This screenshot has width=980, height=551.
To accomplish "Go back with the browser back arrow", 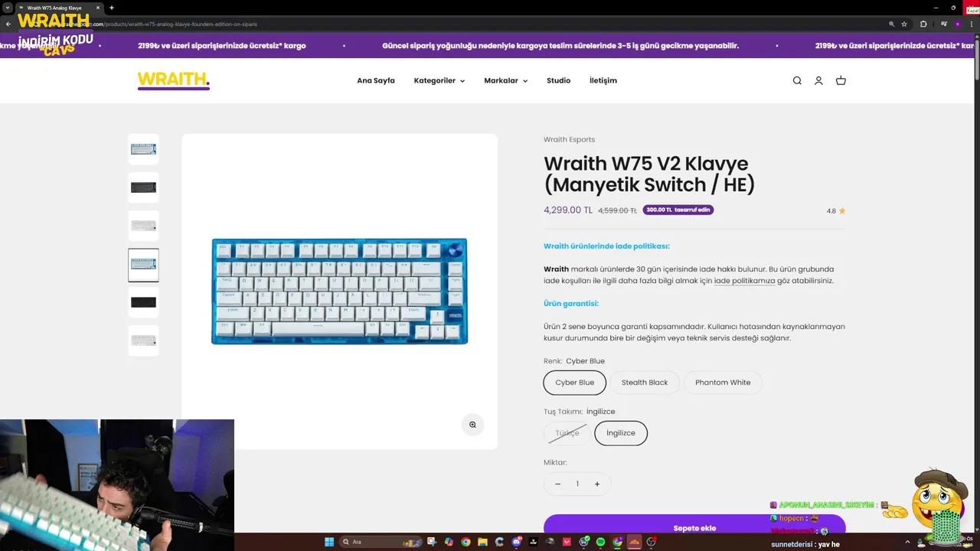I will click(x=8, y=24).
